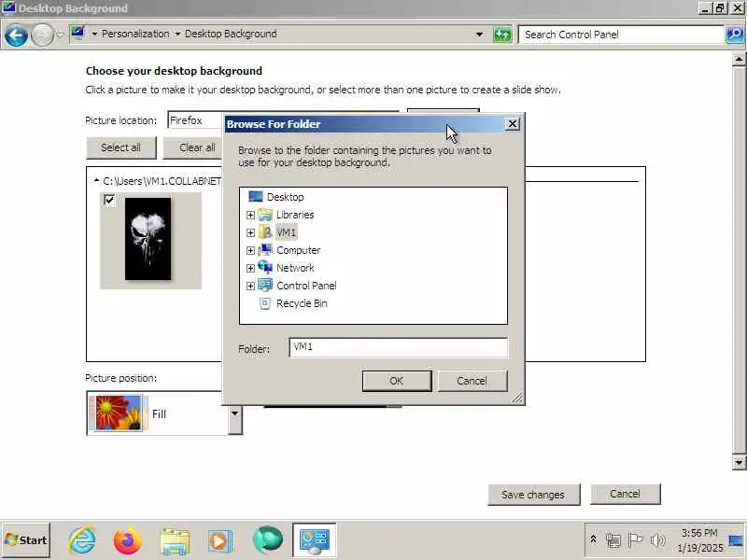Close the Browse For Folder dialog

point(512,124)
